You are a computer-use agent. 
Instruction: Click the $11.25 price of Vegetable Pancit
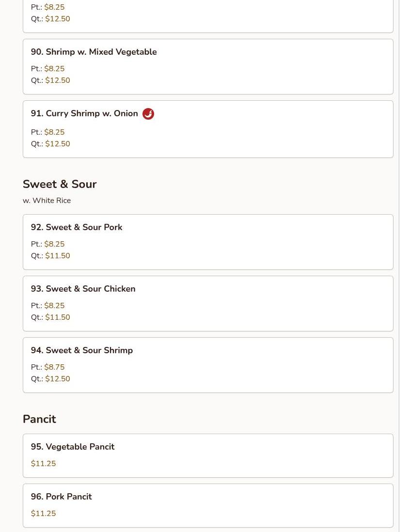click(44, 464)
